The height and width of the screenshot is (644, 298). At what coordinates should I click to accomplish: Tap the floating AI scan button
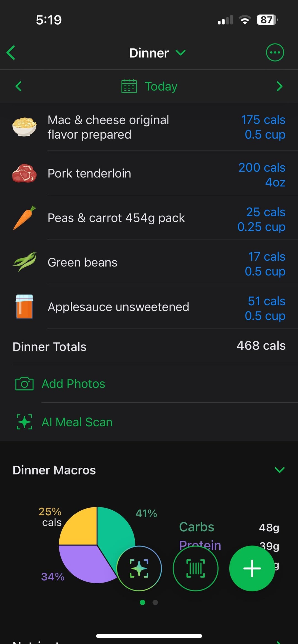(x=139, y=568)
